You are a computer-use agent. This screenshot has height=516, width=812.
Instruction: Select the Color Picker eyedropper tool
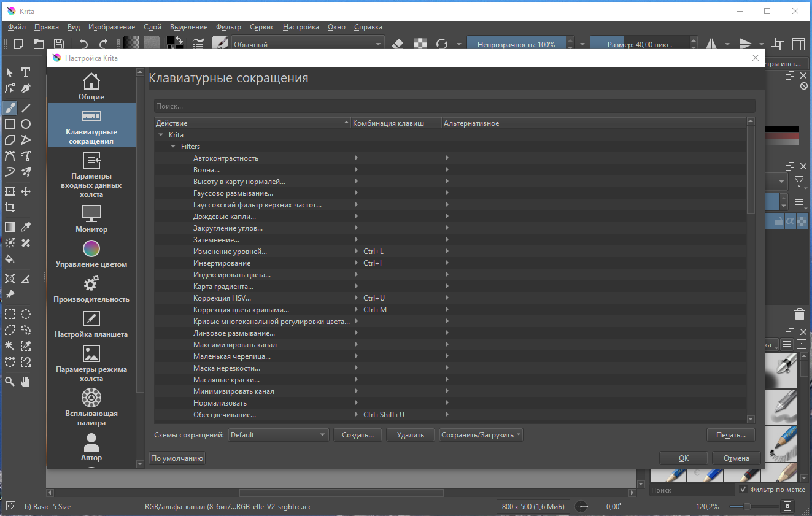pyautogui.click(x=26, y=227)
